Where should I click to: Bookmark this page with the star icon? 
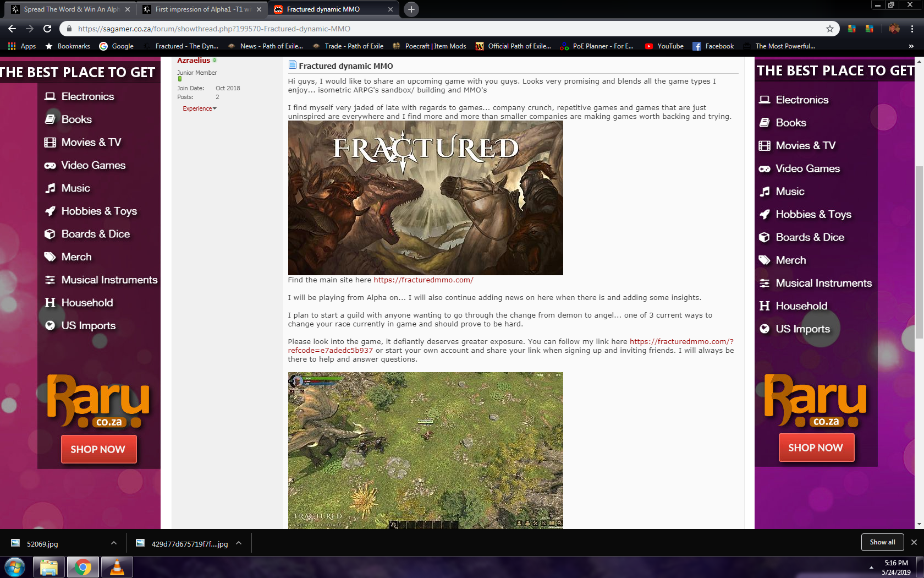(x=830, y=29)
